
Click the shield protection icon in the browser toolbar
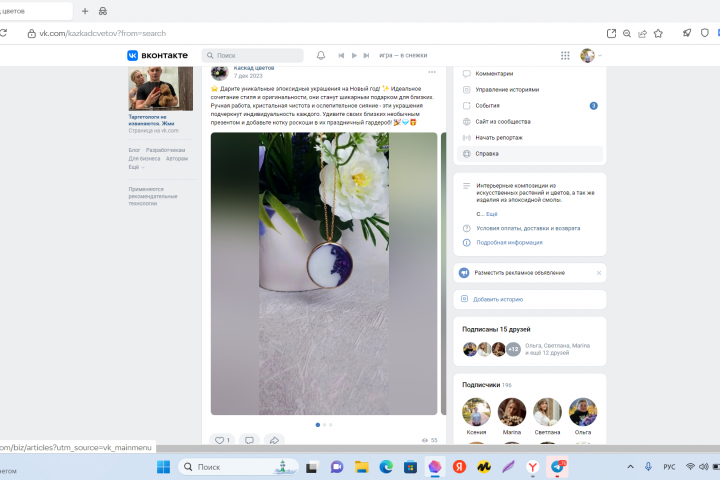[x=704, y=33]
